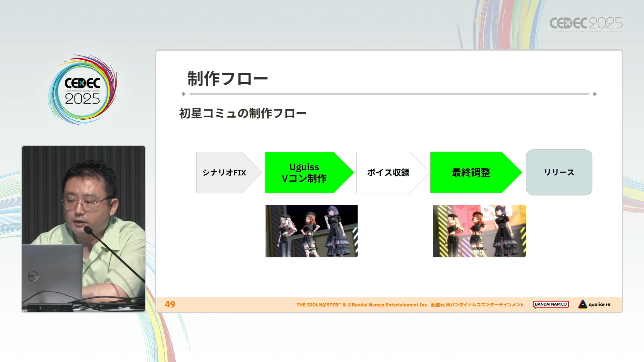Click the subtitle 初星コミュの制作フロー

point(243,113)
